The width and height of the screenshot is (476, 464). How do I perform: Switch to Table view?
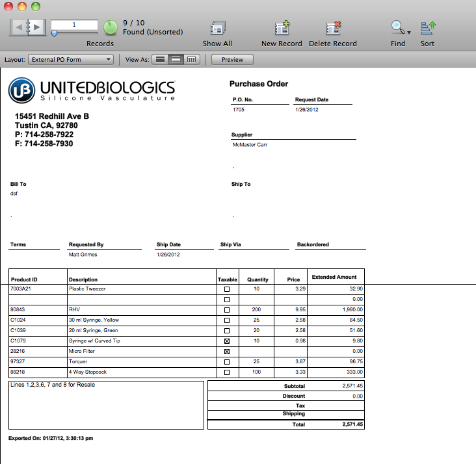click(x=191, y=60)
